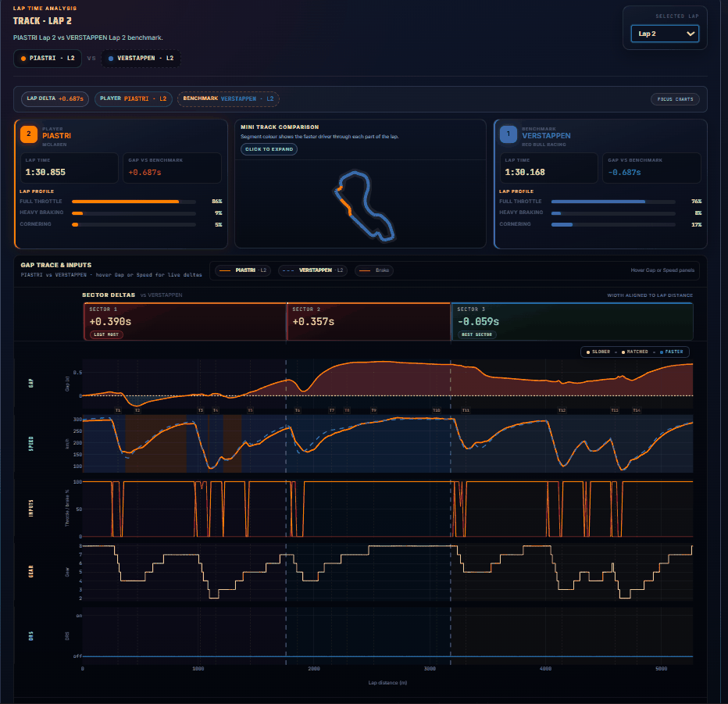Click the DRS chart row label
Screen dimensions: 728x704
tap(31, 636)
